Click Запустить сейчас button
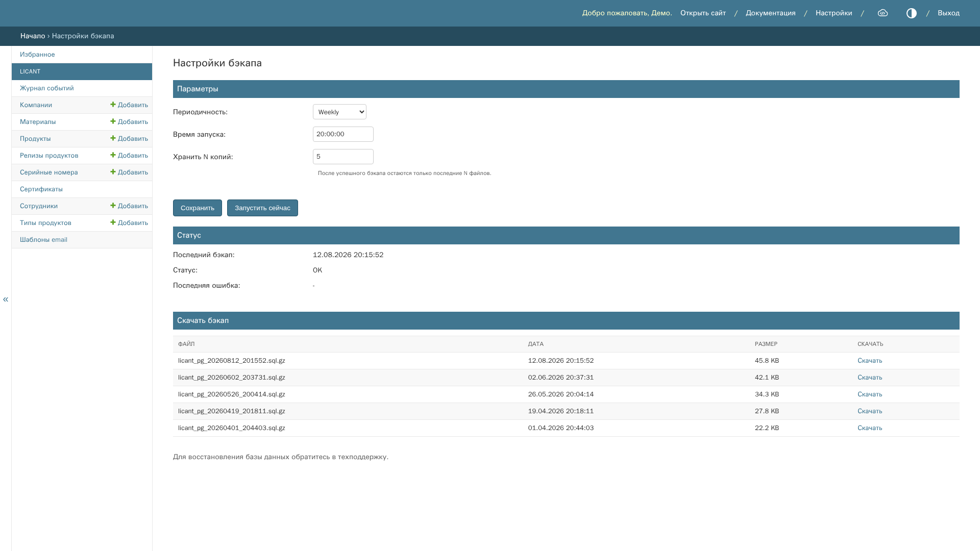This screenshot has width=980, height=551. (262, 208)
